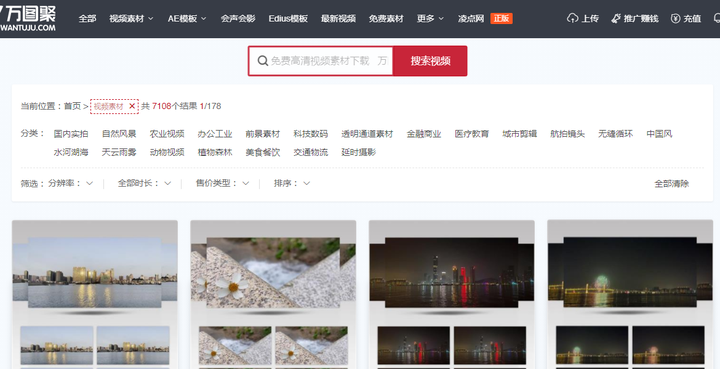
Task: Click the 搜索视频 search button
Action: [x=430, y=61]
